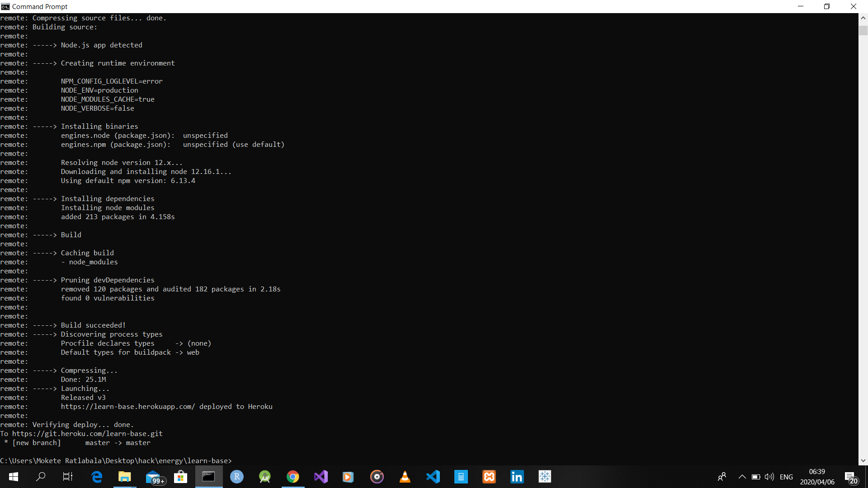Open the LinkedIn taskbar app

(517, 477)
